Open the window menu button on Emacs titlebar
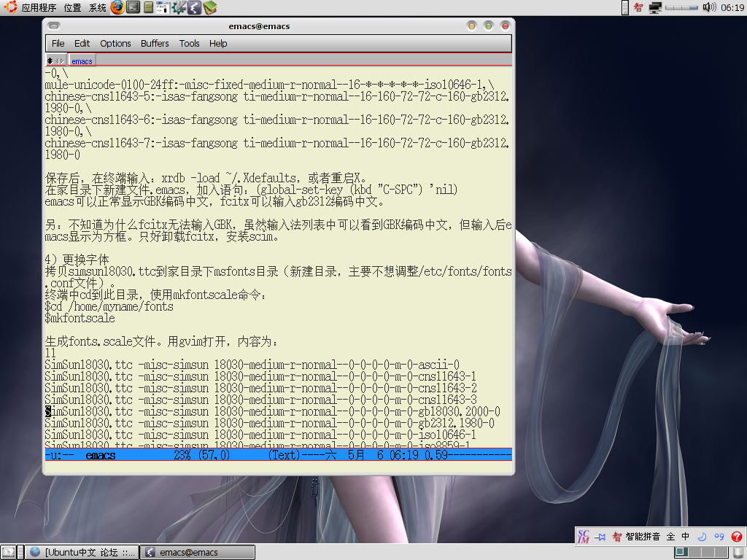 pyautogui.click(x=54, y=26)
